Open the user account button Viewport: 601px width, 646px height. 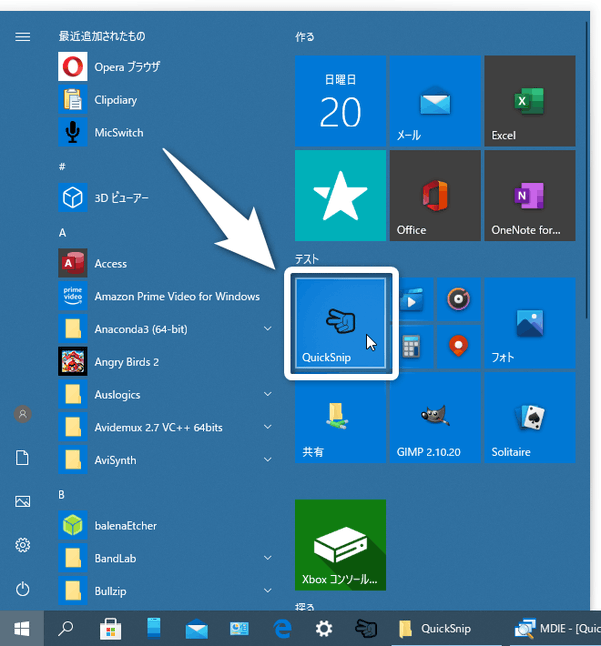coord(23,414)
